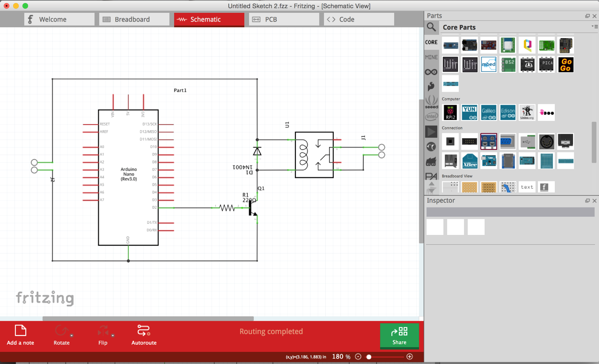Click the canvas horizontal scrollbar
This screenshot has width=599, height=364.
148,318
